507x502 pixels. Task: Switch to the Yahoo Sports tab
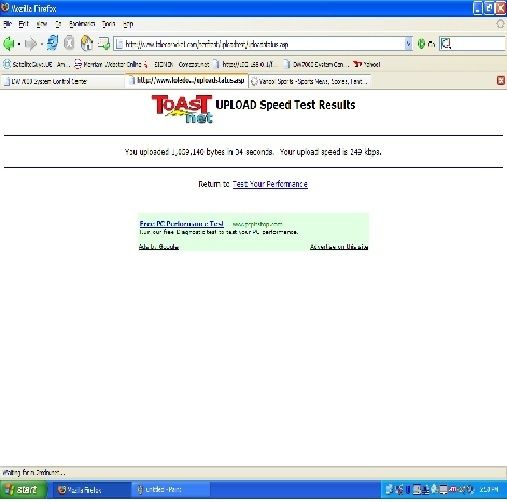[310, 81]
